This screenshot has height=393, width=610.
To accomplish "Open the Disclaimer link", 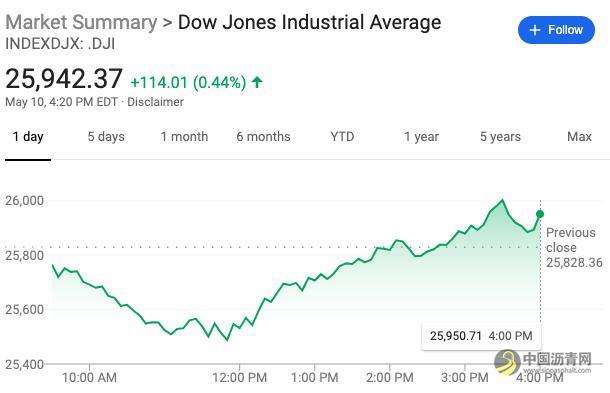I will click(x=155, y=102).
